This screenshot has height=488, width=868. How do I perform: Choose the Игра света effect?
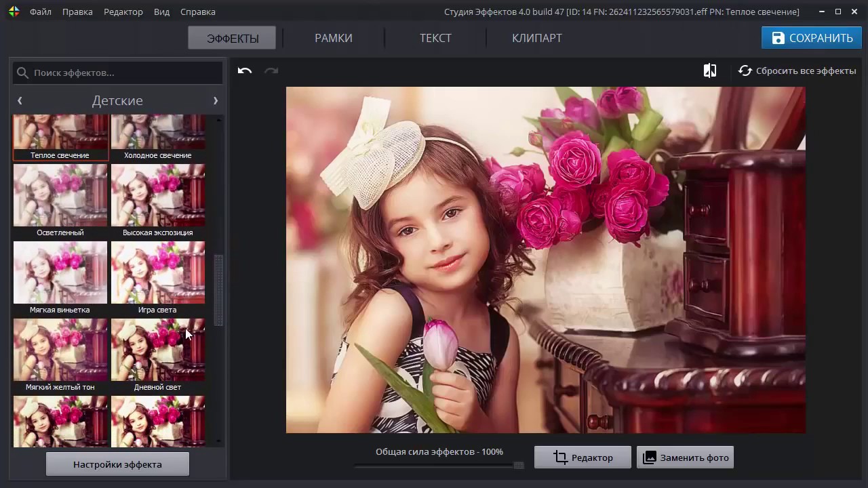pyautogui.click(x=158, y=278)
